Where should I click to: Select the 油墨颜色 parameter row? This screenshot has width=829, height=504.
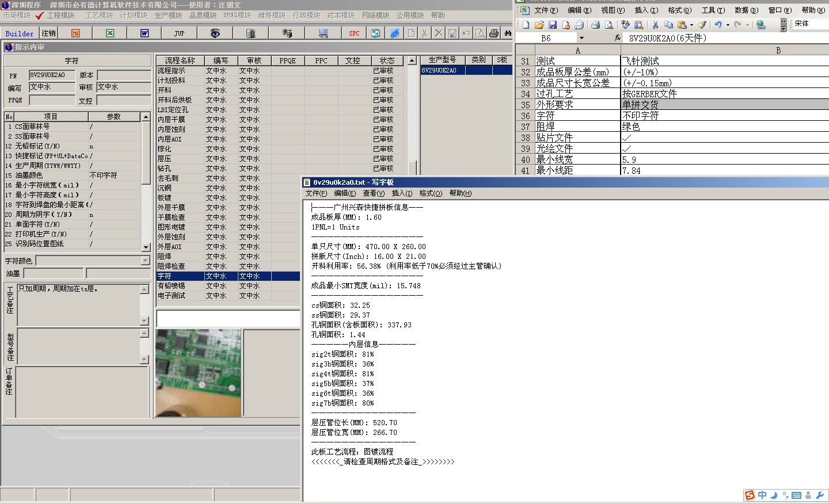[x=72, y=175]
